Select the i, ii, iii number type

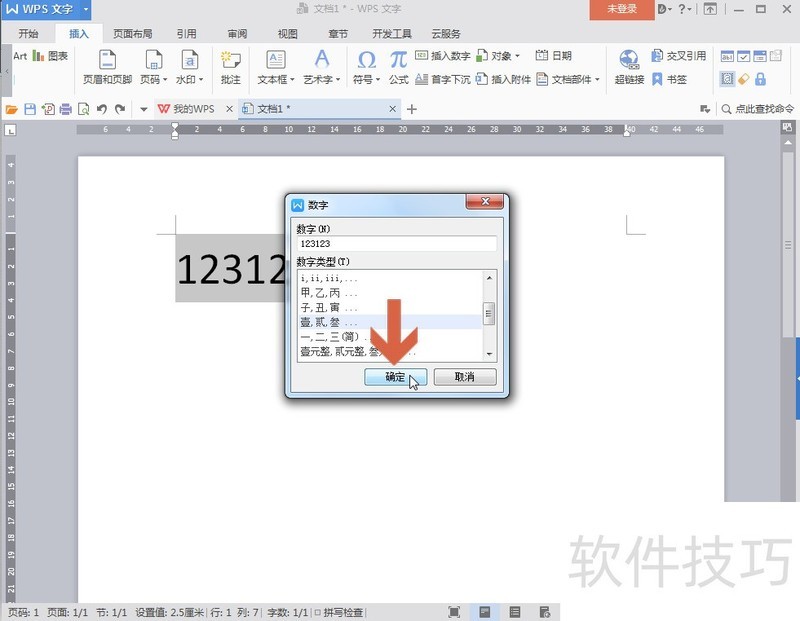coord(390,279)
